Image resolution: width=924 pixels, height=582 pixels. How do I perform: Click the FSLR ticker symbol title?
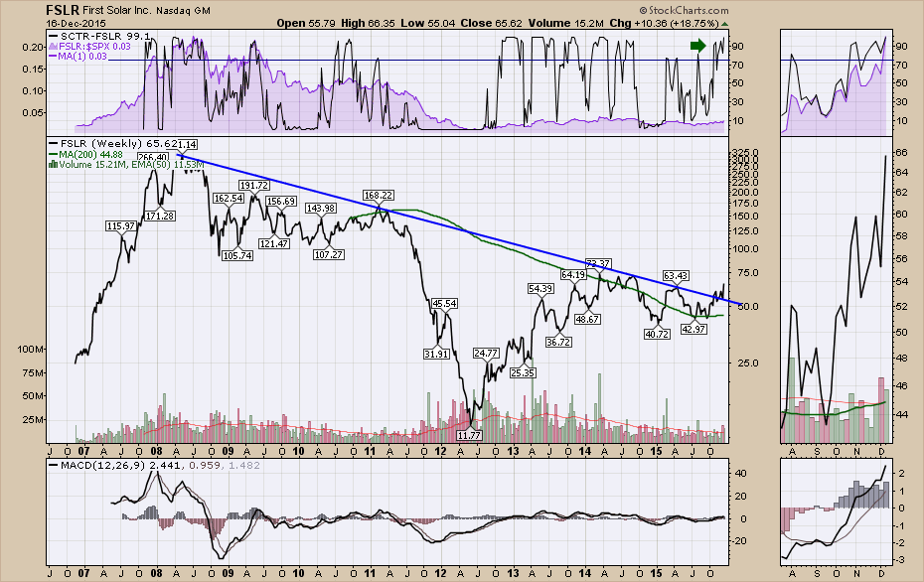[63, 10]
